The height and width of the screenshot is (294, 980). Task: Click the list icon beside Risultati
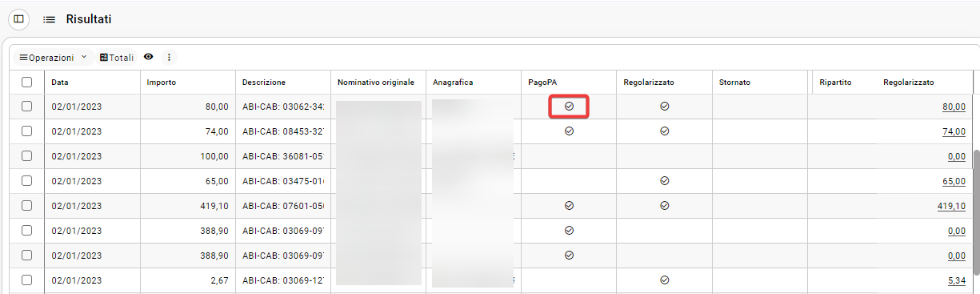49,18
